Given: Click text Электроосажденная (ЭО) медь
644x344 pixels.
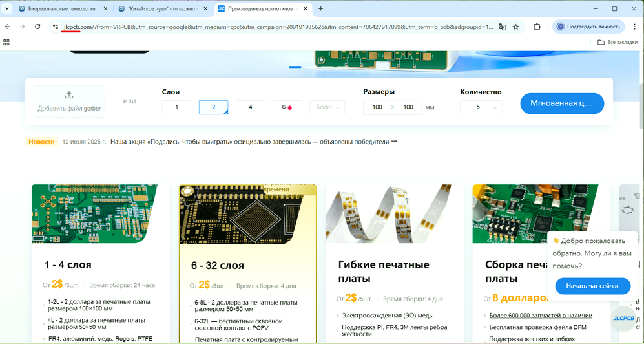Looking at the screenshot, I should click(387, 316).
